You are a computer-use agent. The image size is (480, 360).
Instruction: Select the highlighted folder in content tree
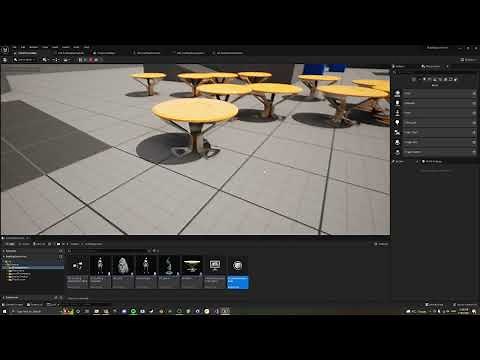(33, 267)
